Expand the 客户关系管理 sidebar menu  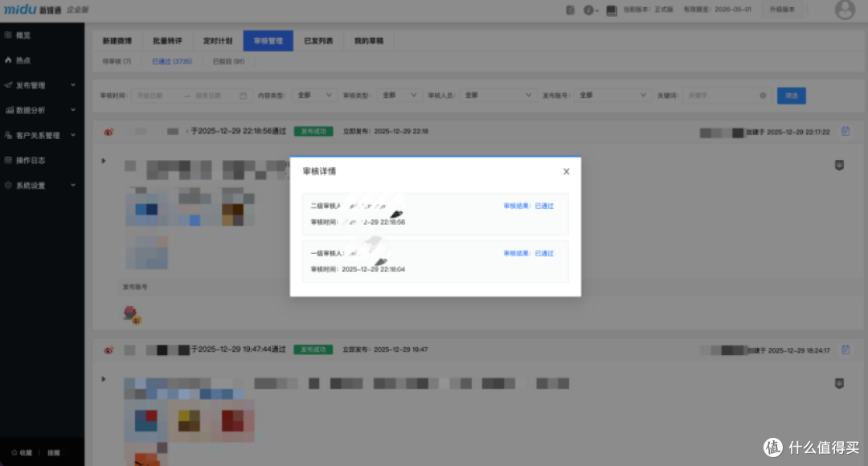click(42, 135)
